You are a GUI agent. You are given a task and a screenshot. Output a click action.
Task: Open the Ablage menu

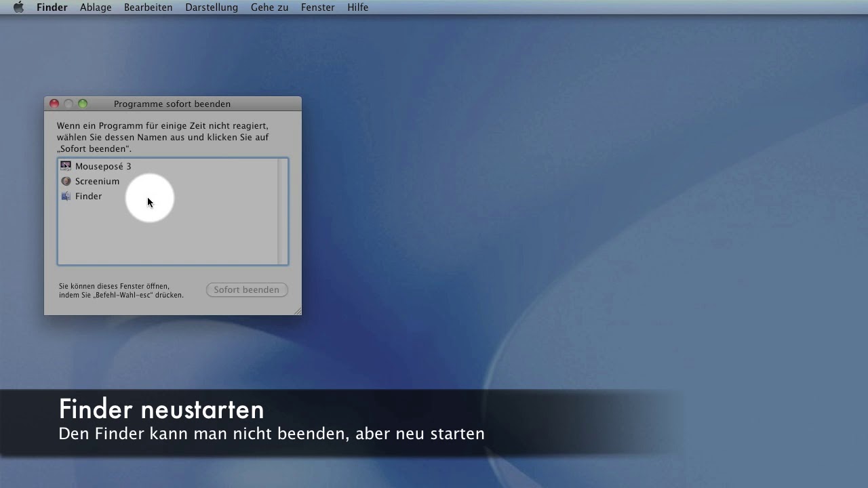96,7
